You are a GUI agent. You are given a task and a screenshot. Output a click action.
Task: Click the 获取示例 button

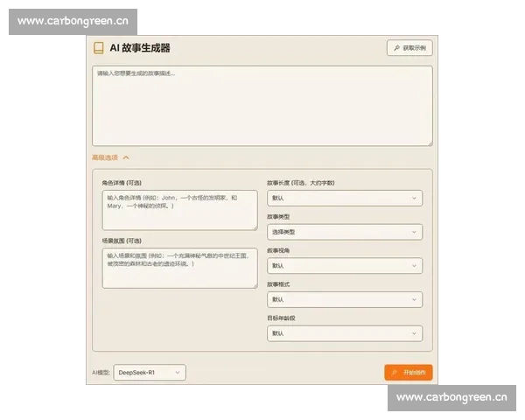409,48
